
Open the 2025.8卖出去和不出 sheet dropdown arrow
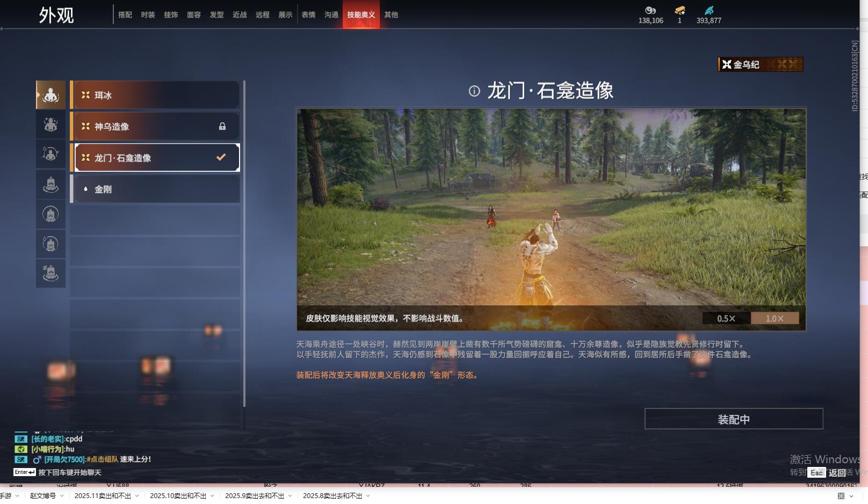pos(368,496)
